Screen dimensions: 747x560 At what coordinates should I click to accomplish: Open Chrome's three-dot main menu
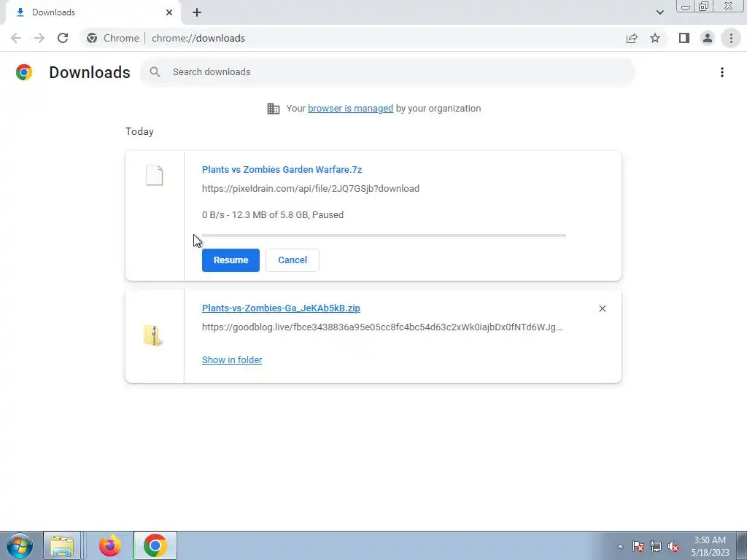coord(731,38)
